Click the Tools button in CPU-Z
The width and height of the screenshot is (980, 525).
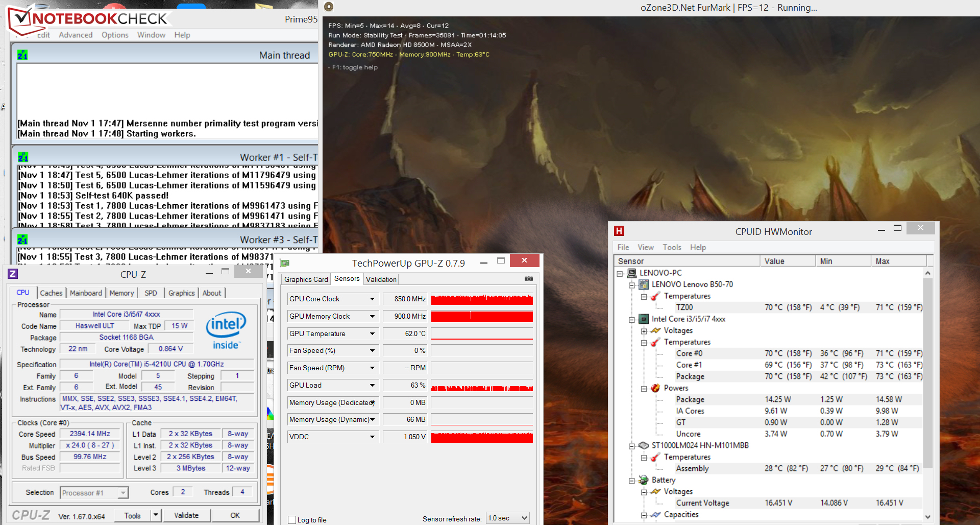pos(132,515)
